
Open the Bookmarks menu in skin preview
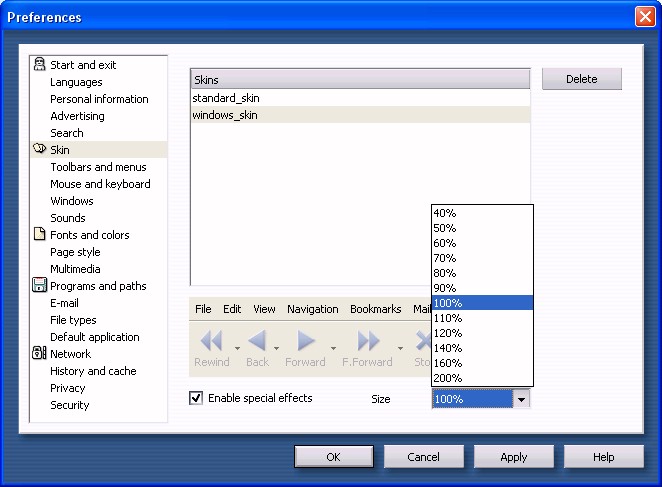pos(375,309)
